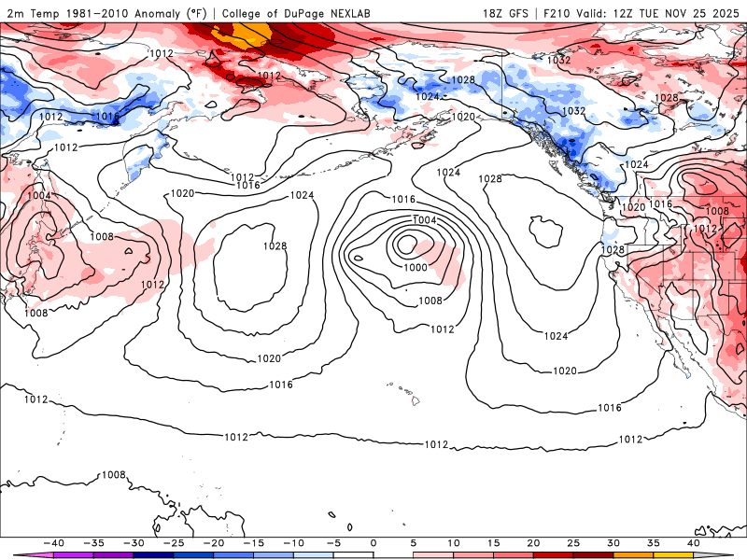
Task: Click the 'F210 Valid: 12Z TUE NOV 25 2025' text
Action: pyautogui.click(x=641, y=13)
